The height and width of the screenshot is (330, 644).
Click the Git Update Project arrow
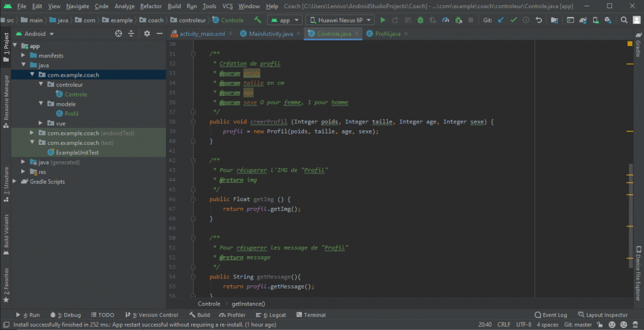click(501, 20)
